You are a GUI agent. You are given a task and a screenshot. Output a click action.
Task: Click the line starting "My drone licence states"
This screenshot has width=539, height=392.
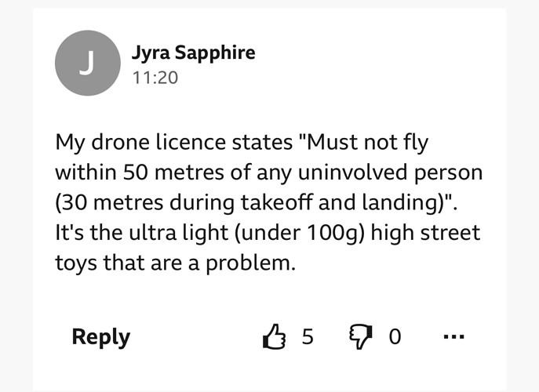[242, 142]
